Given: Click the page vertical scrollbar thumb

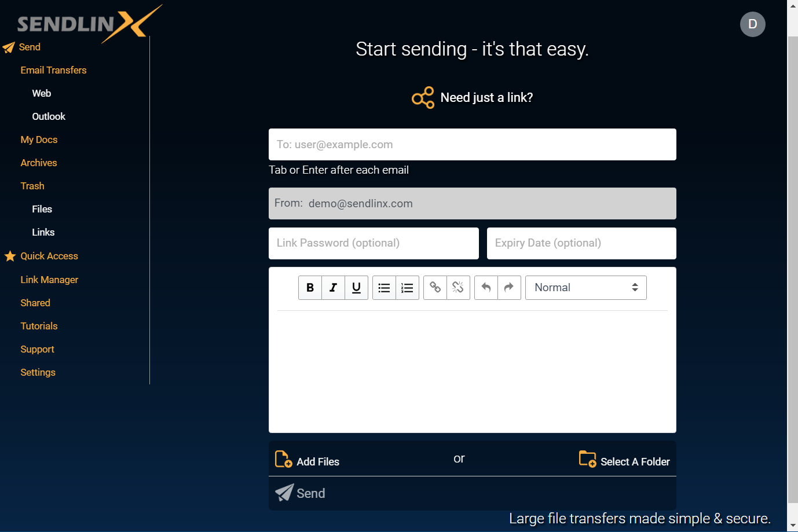Looking at the screenshot, I should pyautogui.click(x=793, y=269).
